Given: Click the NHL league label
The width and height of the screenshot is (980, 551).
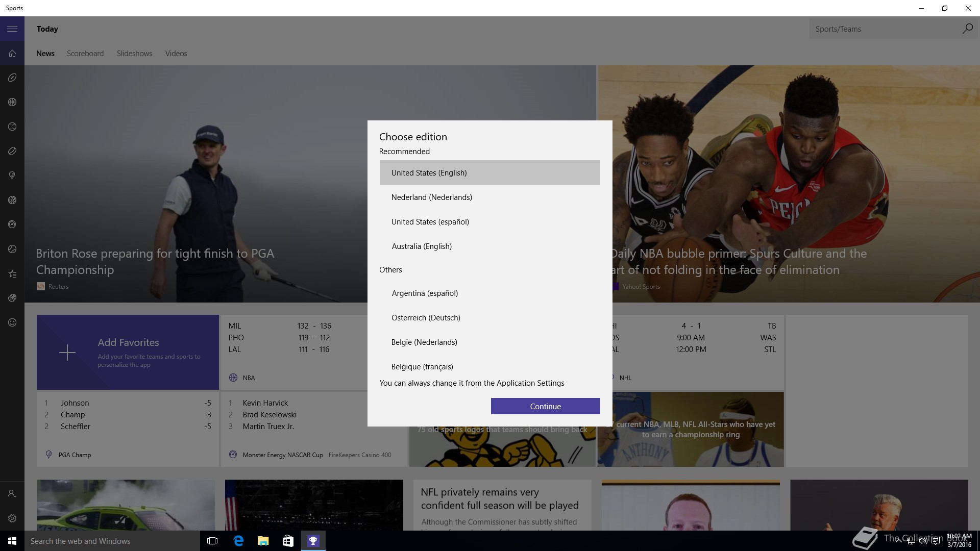Looking at the screenshot, I should (625, 378).
